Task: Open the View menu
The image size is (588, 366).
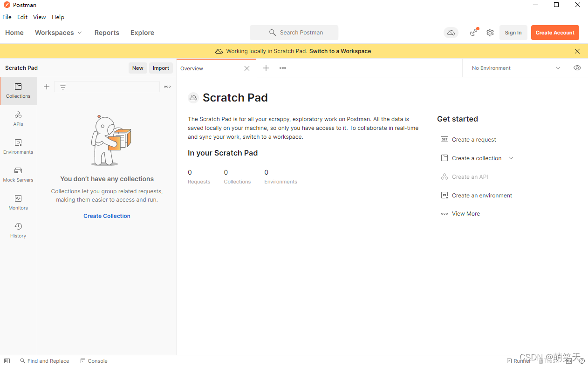Action: click(40, 17)
